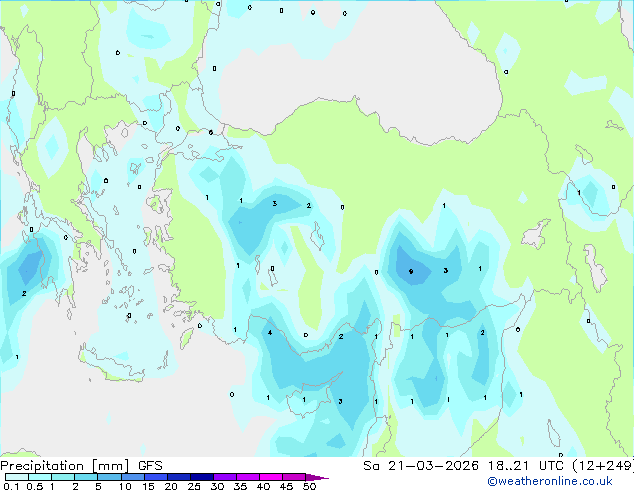
Task: Click the 0.1–0.5 mm legend color box
Action: point(17,477)
